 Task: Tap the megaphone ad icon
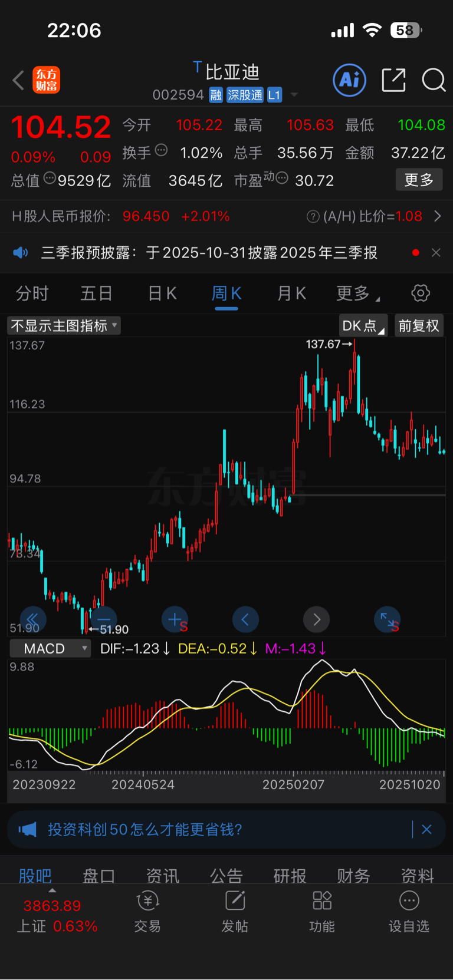click(x=27, y=830)
